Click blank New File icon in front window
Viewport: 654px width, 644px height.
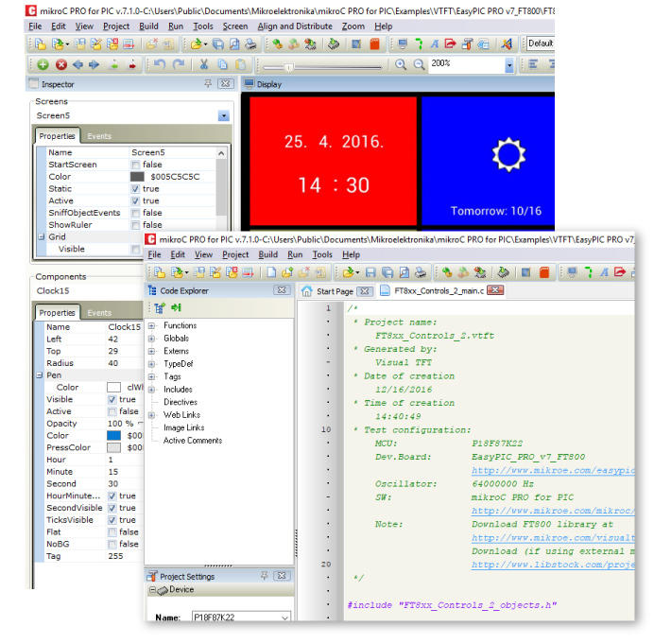(271, 272)
